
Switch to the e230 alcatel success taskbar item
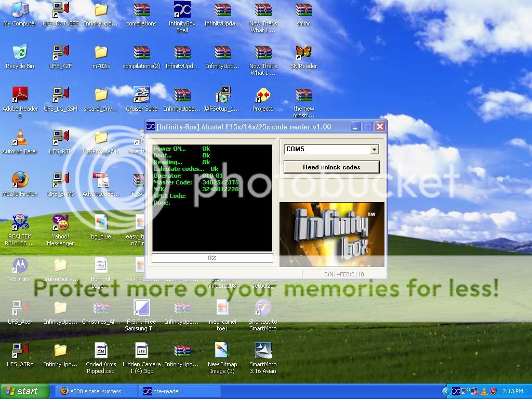(95, 391)
